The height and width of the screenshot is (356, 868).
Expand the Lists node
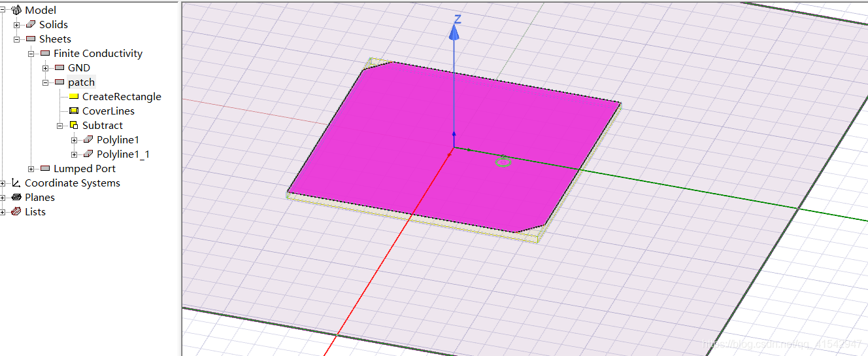[x=3, y=211]
